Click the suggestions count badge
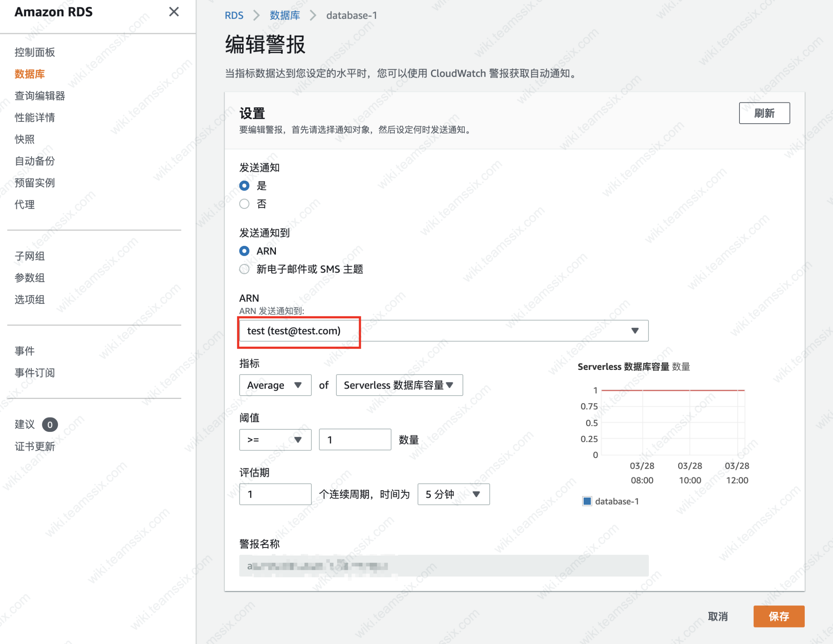Viewport: 833px width, 644px height. pos(50,424)
